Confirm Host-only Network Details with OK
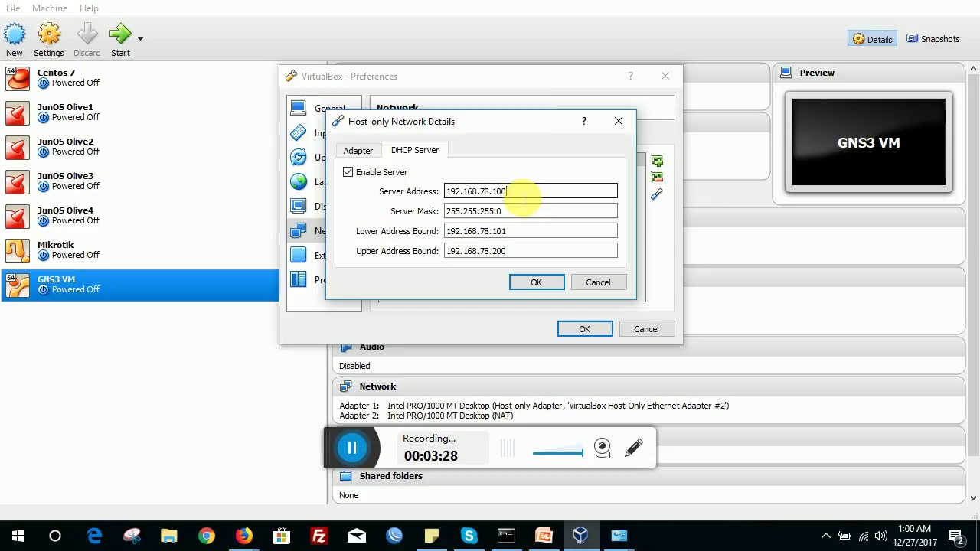980x551 pixels. point(537,282)
